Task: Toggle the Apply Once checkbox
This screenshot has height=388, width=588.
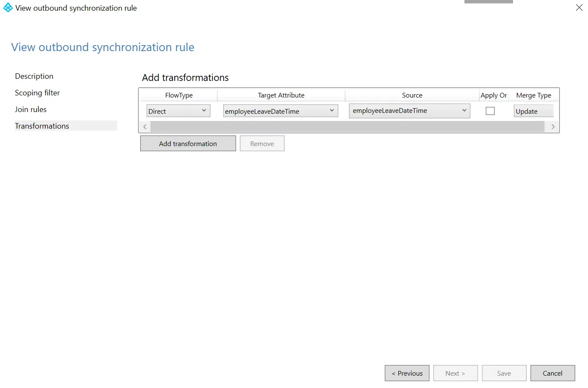Action: (490, 111)
